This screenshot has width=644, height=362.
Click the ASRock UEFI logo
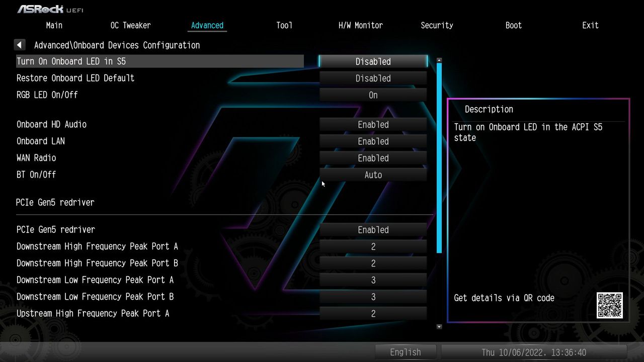click(x=50, y=9)
